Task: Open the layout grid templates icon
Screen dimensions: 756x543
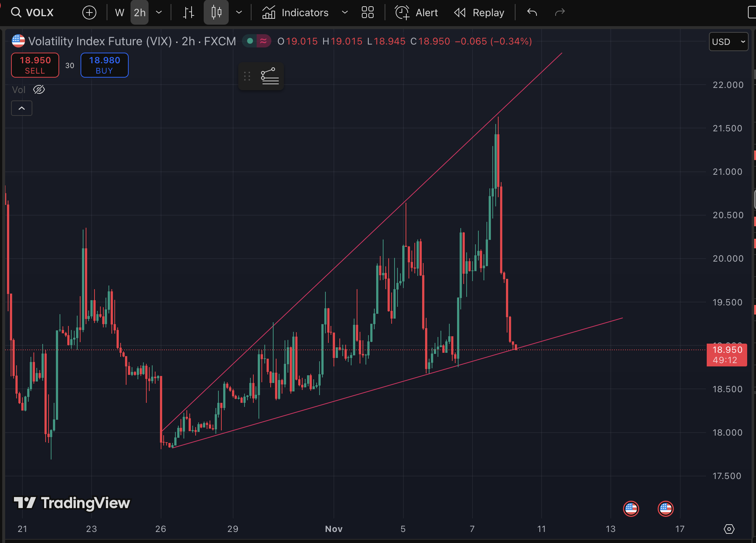Action: 367,13
